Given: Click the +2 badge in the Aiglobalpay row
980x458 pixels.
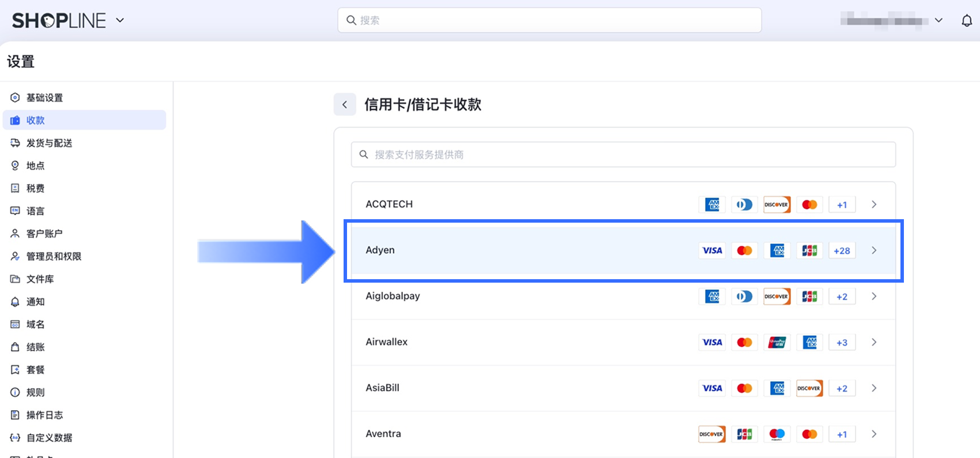Looking at the screenshot, I should [x=842, y=296].
